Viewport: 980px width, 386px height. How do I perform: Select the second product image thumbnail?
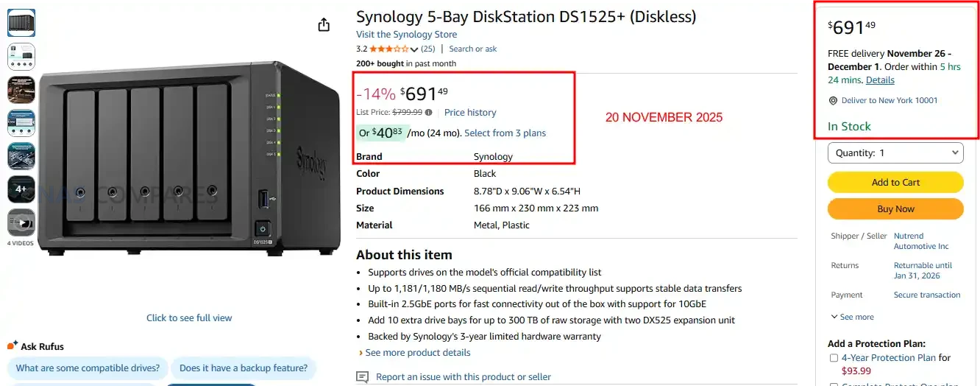[21, 56]
